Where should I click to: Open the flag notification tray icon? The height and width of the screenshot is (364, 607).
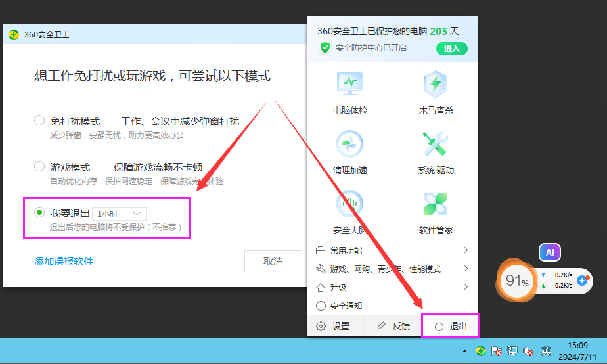pos(496,352)
